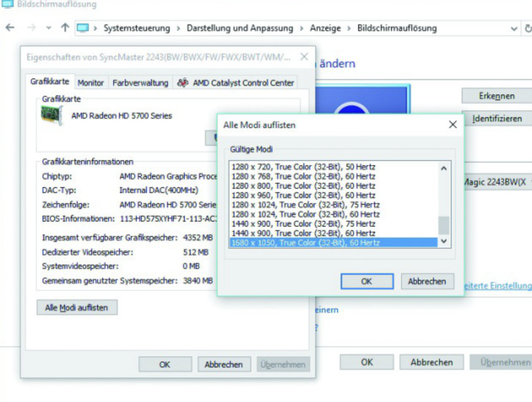532x402 pixels.
Task: Click the computer icon in the address bar
Action: click(83, 28)
